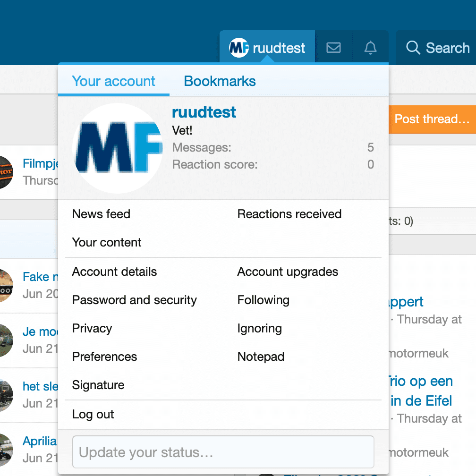View the Account upgrades page
Viewport: 476px width, 476px height.
pos(288,272)
